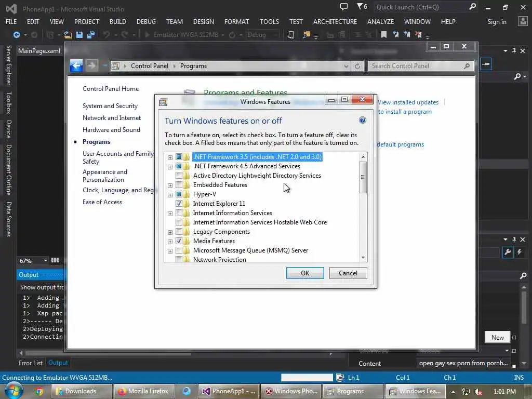532x399 pixels.
Task: Click the Bookmark icon in the toolbar
Action: click(x=384, y=35)
